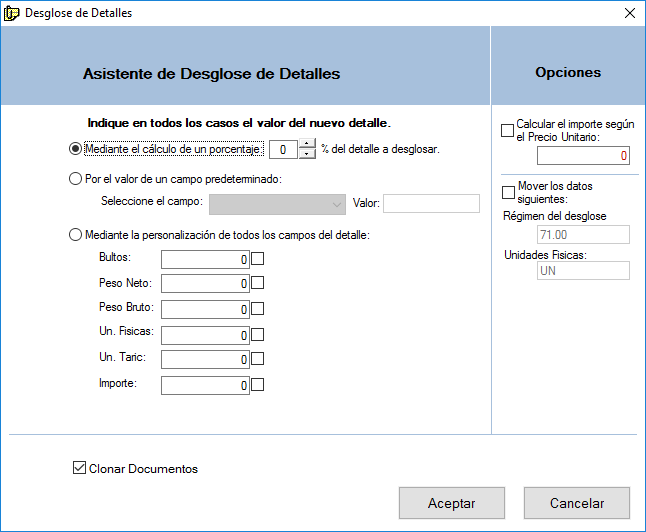Enable Calcular el importe según Precio Unitario
This screenshot has width=646, height=532.
pos(508,130)
